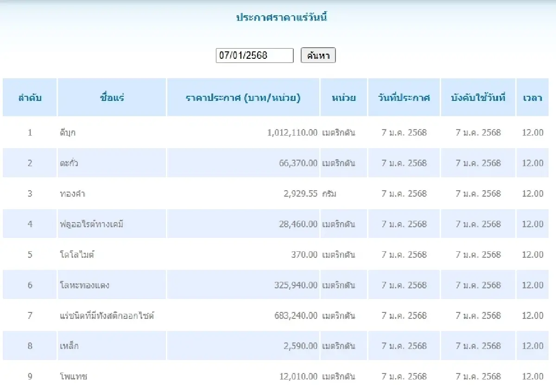The height and width of the screenshot is (392, 556).
Task: Click the unit กรัม in the ทองคำ row
Action: [329, 193]
